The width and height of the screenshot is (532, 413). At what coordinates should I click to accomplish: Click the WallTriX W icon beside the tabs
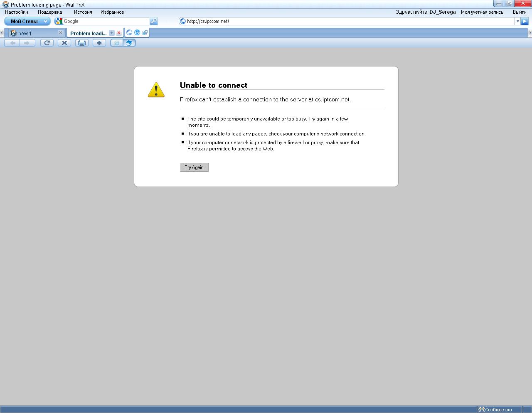click(x=137, y=32)
